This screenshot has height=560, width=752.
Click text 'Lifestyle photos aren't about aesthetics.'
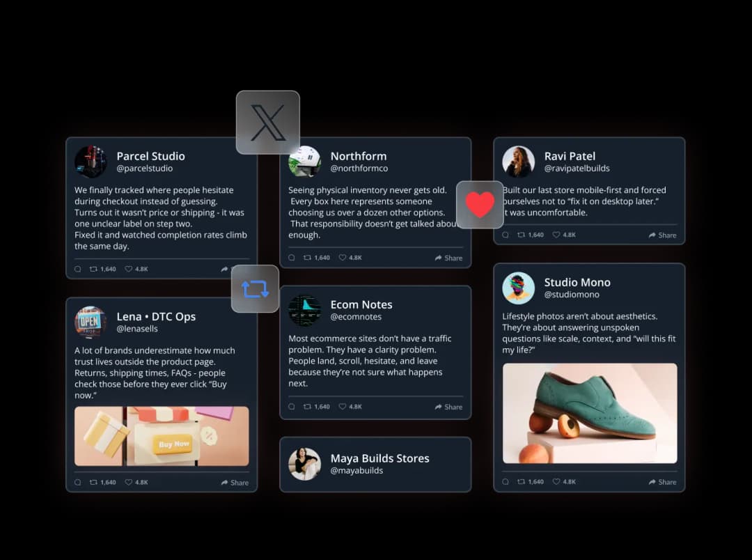[x=580, y=316]
